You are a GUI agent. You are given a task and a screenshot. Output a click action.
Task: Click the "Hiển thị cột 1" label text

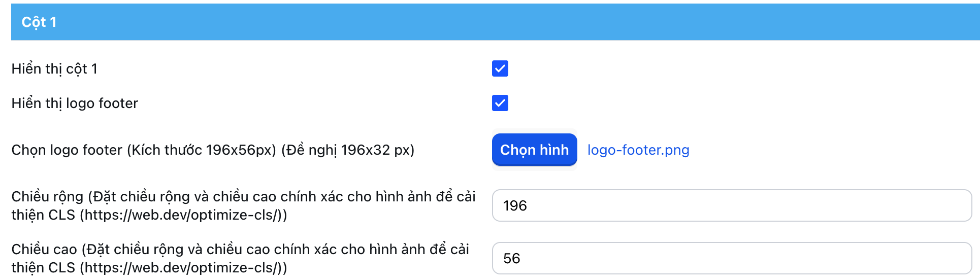(54, 68)
